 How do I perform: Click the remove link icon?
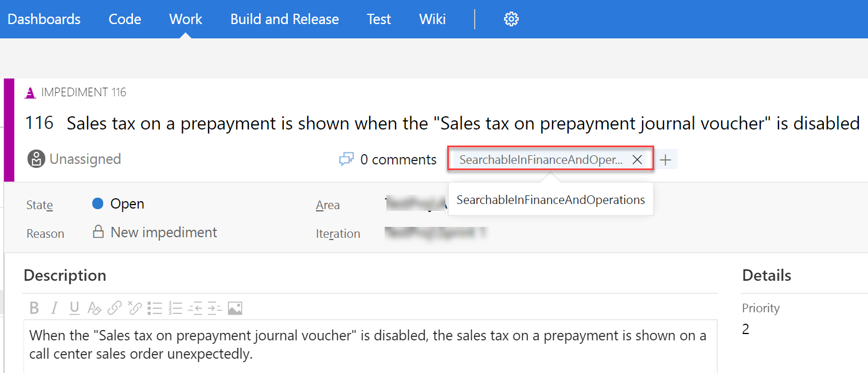click(x=134, y=308)
